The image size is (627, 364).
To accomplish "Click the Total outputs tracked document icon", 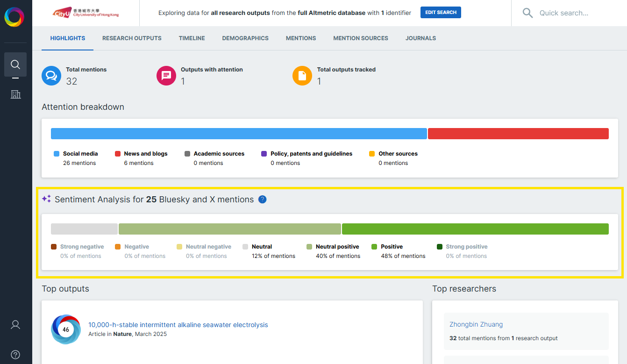I will click(x=302, y=76).
